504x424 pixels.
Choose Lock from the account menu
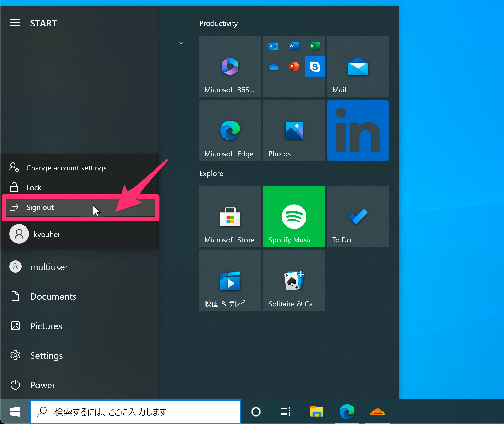point(79,188)
